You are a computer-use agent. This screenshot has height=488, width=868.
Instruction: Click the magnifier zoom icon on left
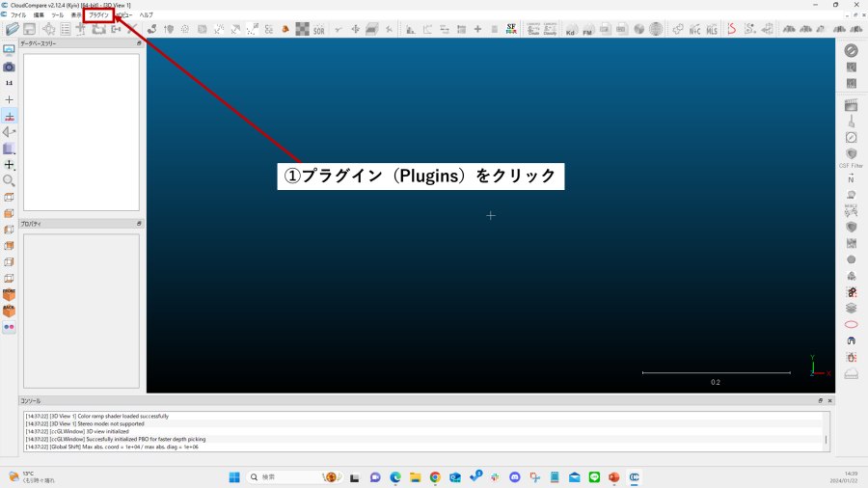(9, 180)
